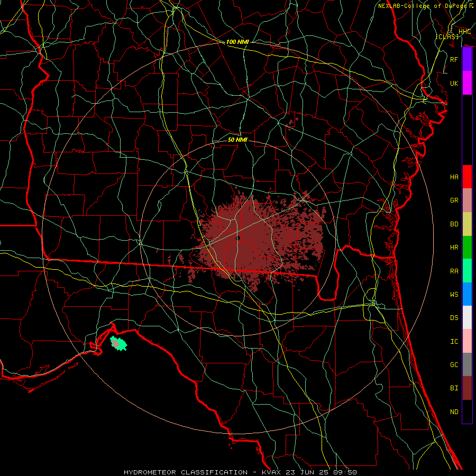This screenshot has height=476, width=476.
Task: Click the GC legend label
Action: pyautogui.click(x=454, y=365)
